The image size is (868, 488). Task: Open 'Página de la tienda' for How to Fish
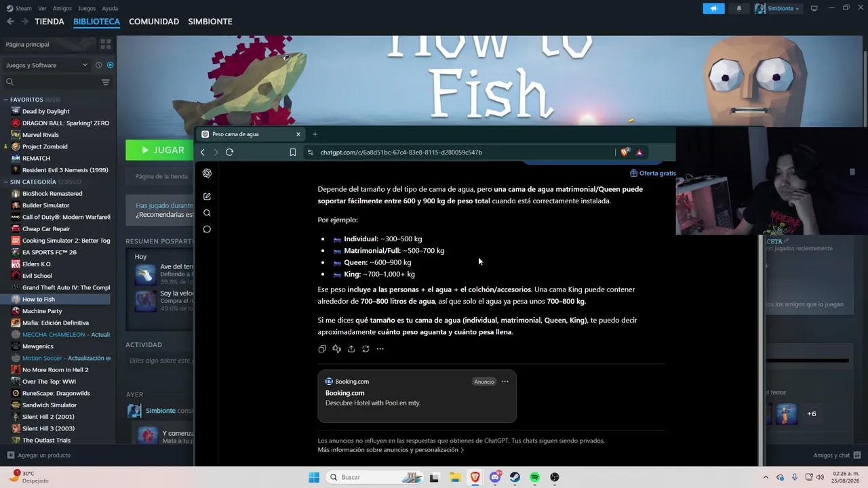click(161, 176)
